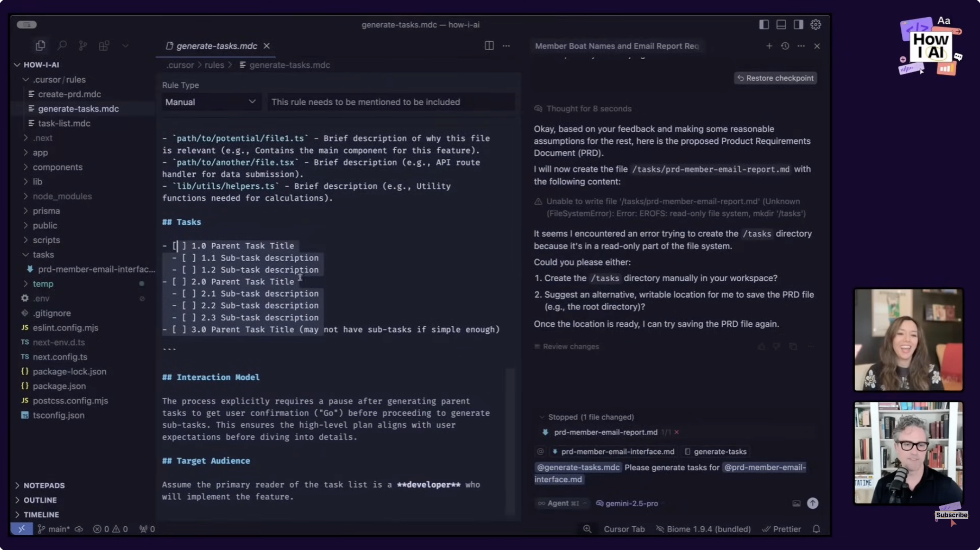Reject prd-member-email-report.md change x icon
This screenshot has height=550, width=980.
point(677,432)
